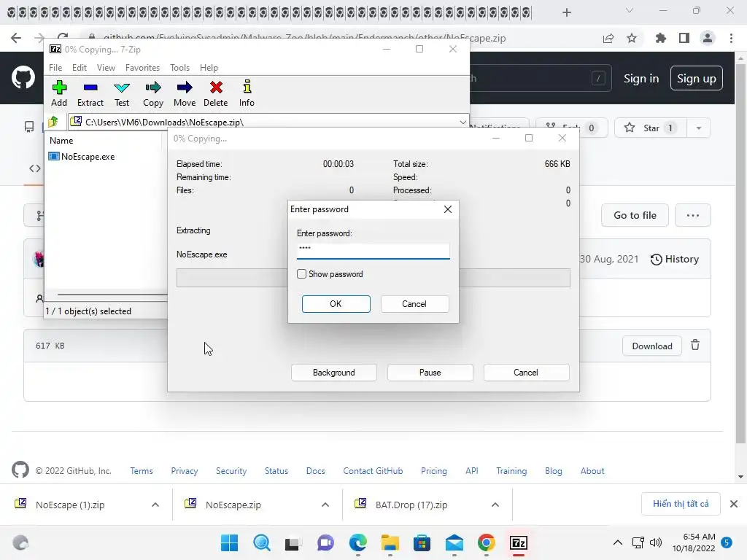Confirm the password with OK
Image resolution: width=747 pixels, height=560 pixels.
[x=336, y=304]
